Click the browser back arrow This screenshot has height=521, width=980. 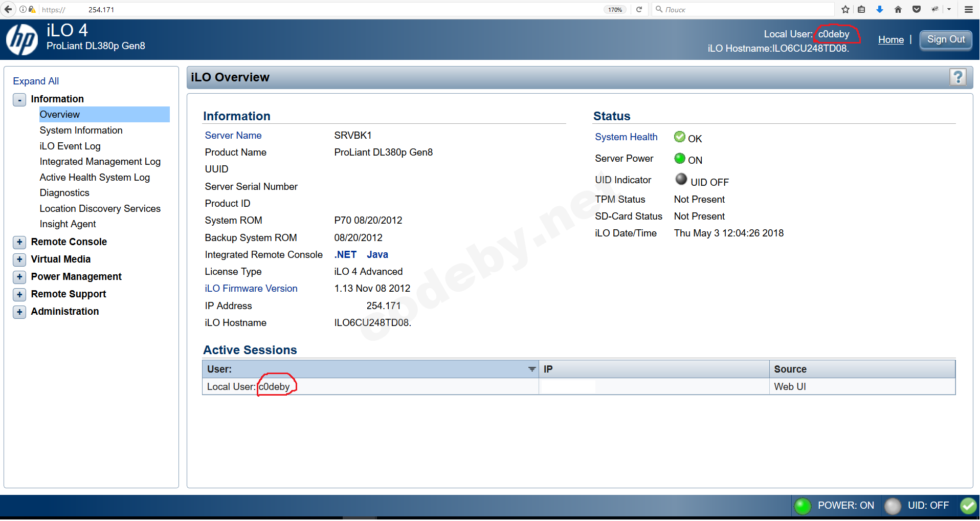coord(8,9)
